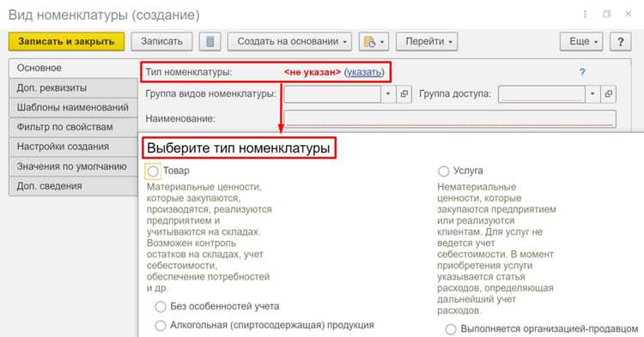The width and height of the screenshot is (644, 337).
Task: Select the Товар radio button
Action: pos(153,172)
